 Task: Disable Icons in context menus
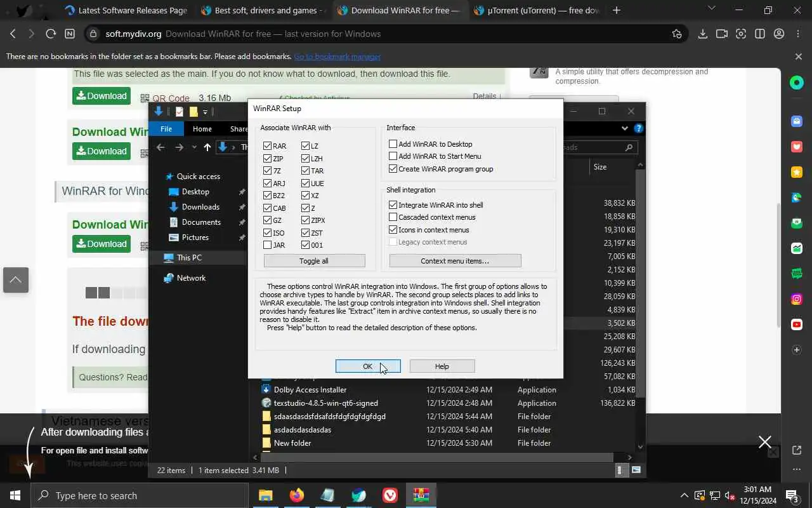[x=393, y=230]
